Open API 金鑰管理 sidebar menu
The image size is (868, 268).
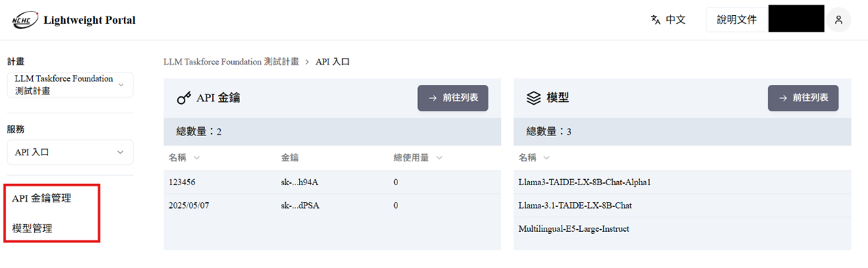[42, 198]
